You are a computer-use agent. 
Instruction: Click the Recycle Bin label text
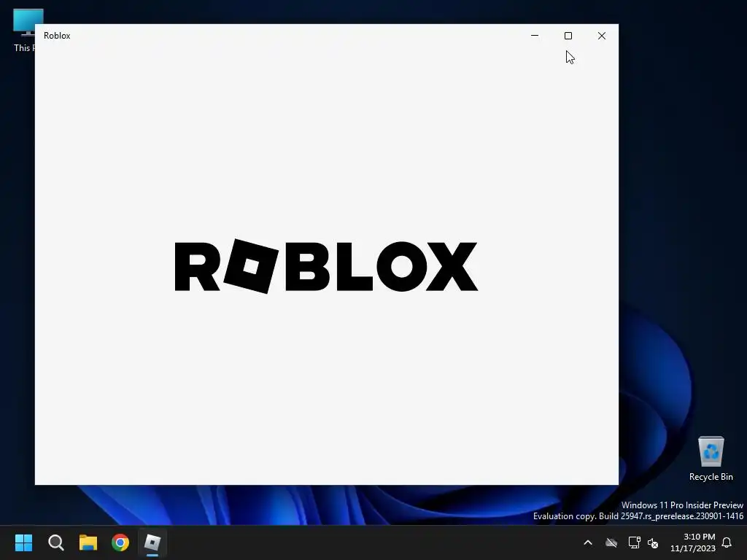click(711, 477)
